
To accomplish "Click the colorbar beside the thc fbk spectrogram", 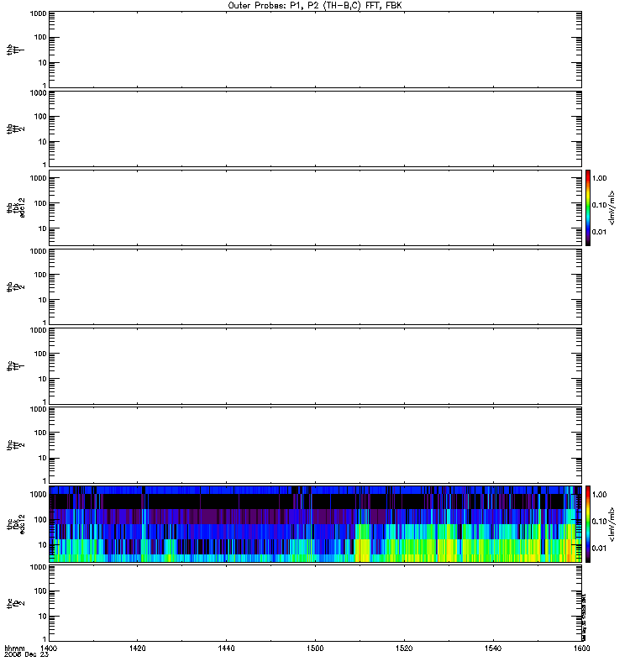I will click(x=588, y=523).
